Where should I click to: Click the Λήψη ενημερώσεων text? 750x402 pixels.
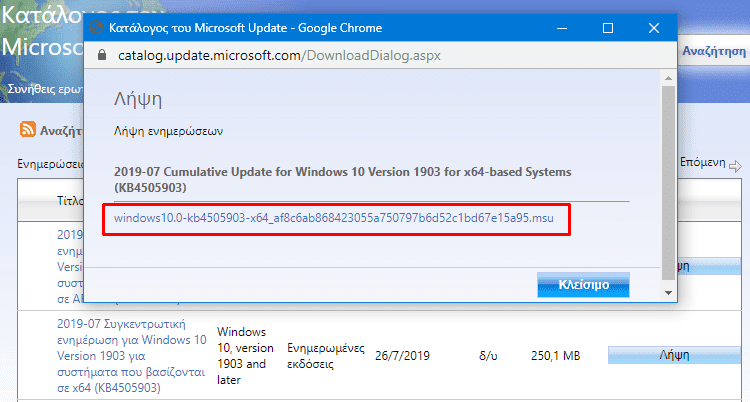(x=168, y=131)
